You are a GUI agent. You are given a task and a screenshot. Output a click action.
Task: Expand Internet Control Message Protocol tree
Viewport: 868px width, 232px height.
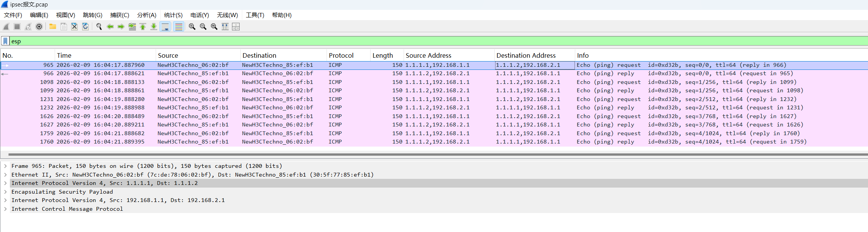(5, 209)
